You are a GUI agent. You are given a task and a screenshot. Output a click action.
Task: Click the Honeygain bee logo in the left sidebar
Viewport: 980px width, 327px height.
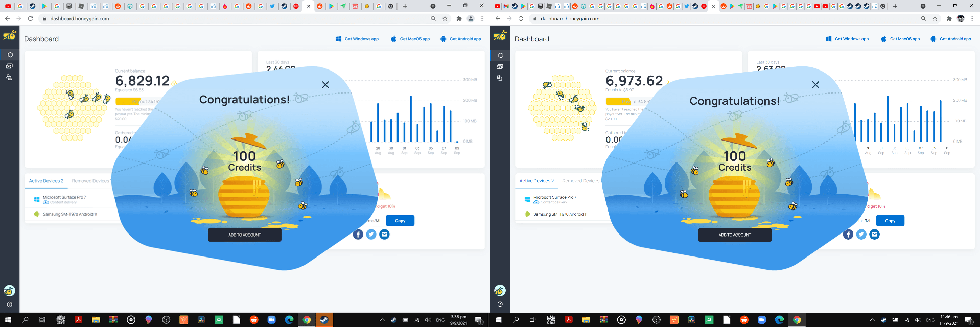(10, 35)
